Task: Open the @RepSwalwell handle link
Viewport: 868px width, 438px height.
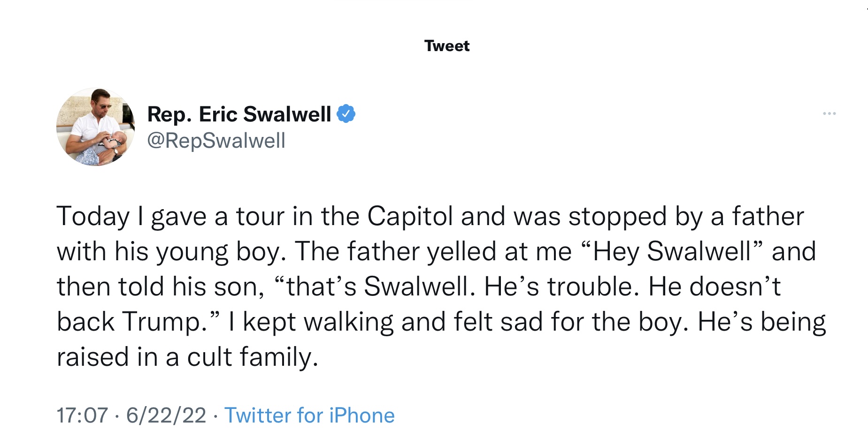Action: point(216,141)
